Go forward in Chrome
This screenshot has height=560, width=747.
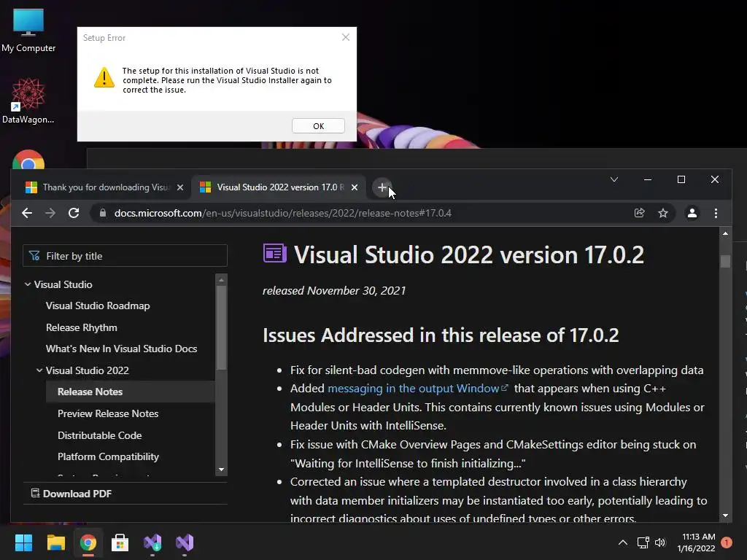[x=50, y=213]
